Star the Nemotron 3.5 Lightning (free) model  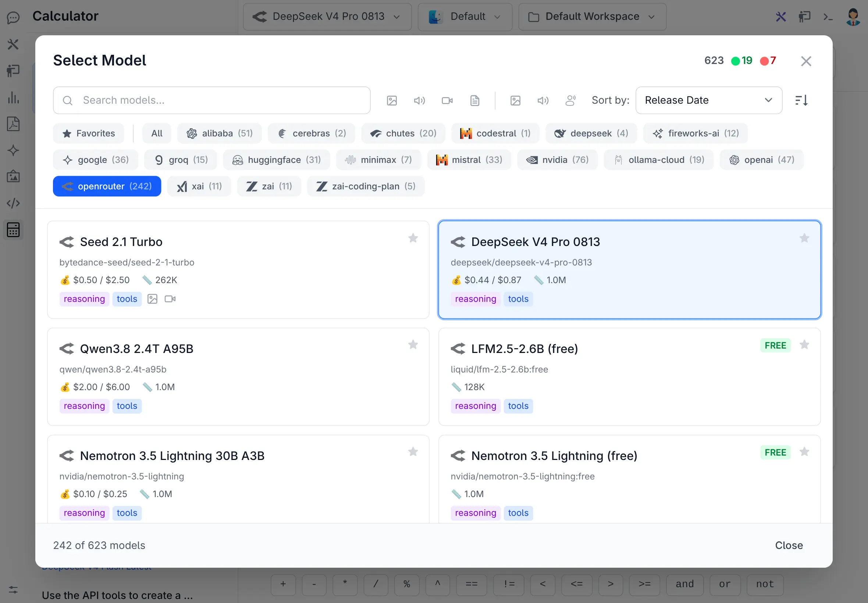tap(804, 452)
